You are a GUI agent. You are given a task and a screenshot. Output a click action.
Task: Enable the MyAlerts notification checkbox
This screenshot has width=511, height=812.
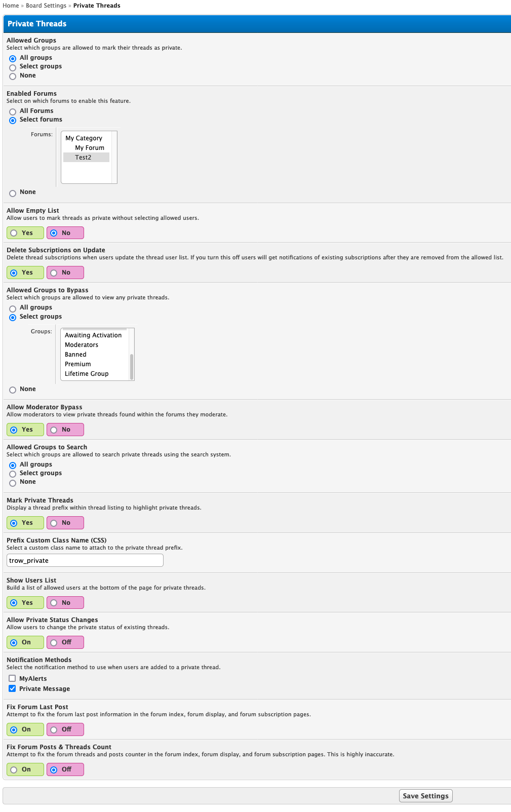coord(12,678)
